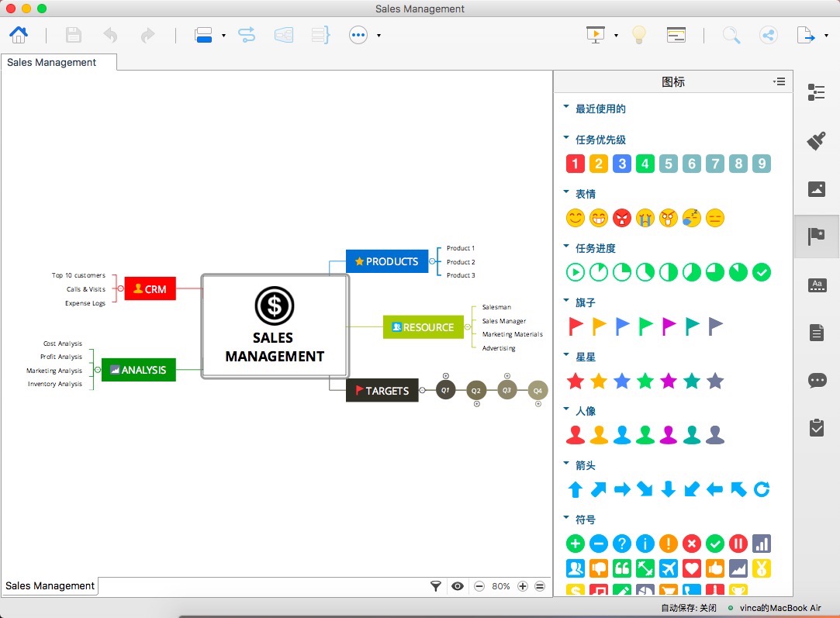Viewport: 840px width, 618px height.
Task: Insert the crying face emoticon
Action: click(645, 218)
